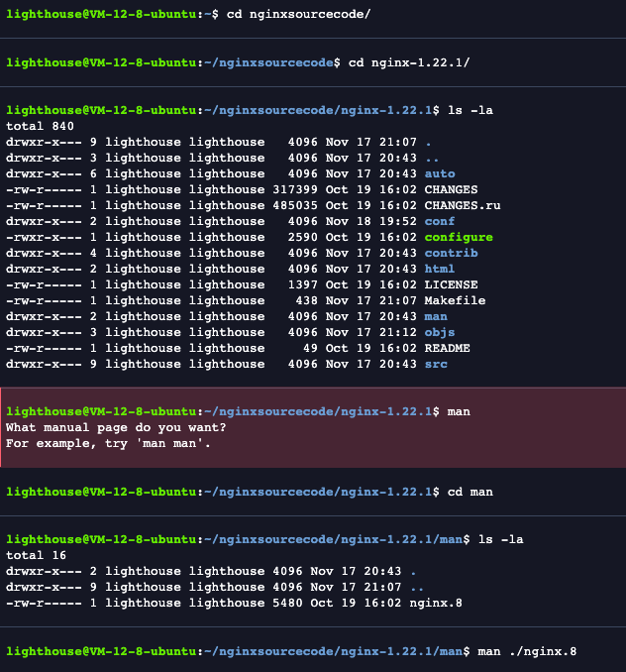626x672 pixels.
Task: Select the 'src' directory name
Action: tap(436, 364)
